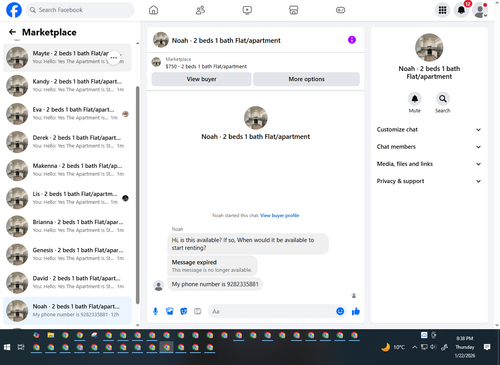Expand Customize chat section
This screenshot has width=500, height=365.
[429, 129]
